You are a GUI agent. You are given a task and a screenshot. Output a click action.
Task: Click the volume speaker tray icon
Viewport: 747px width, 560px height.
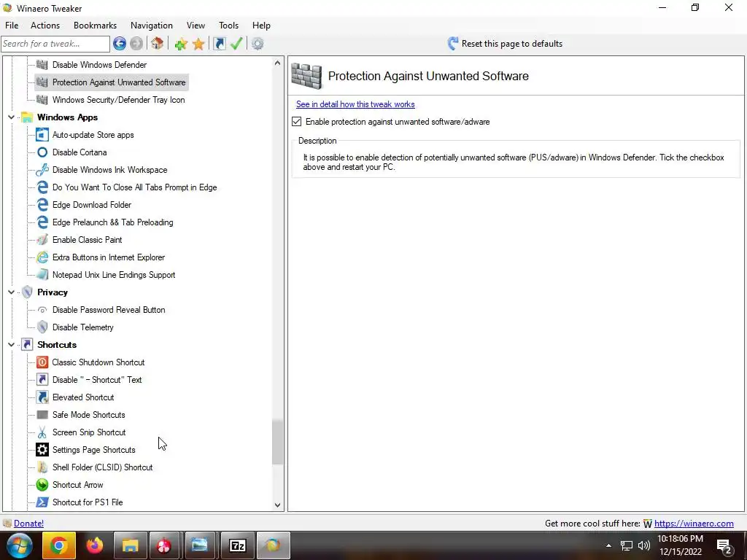coord(643,545)
